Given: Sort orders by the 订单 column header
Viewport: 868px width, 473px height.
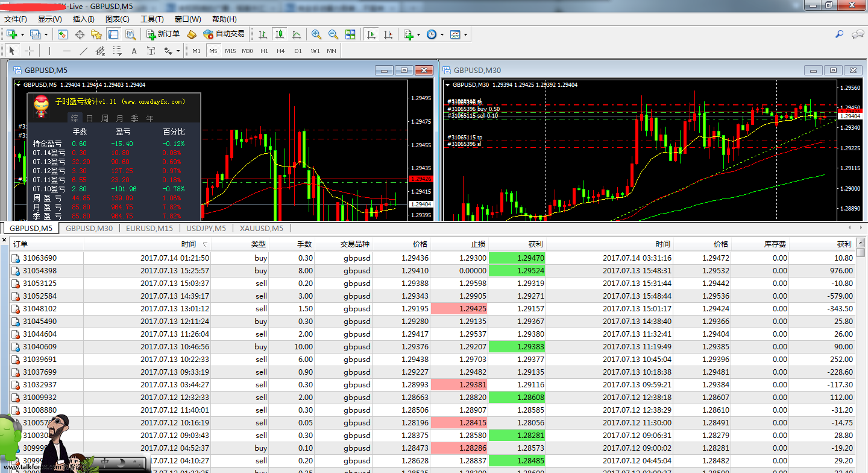Looking at the screenshot, I should click(46, 244).
